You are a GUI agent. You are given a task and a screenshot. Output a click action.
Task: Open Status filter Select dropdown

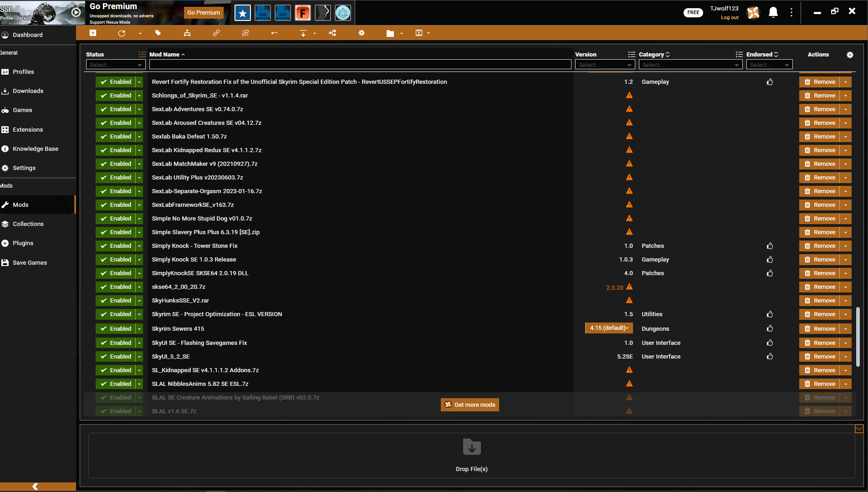116,65
